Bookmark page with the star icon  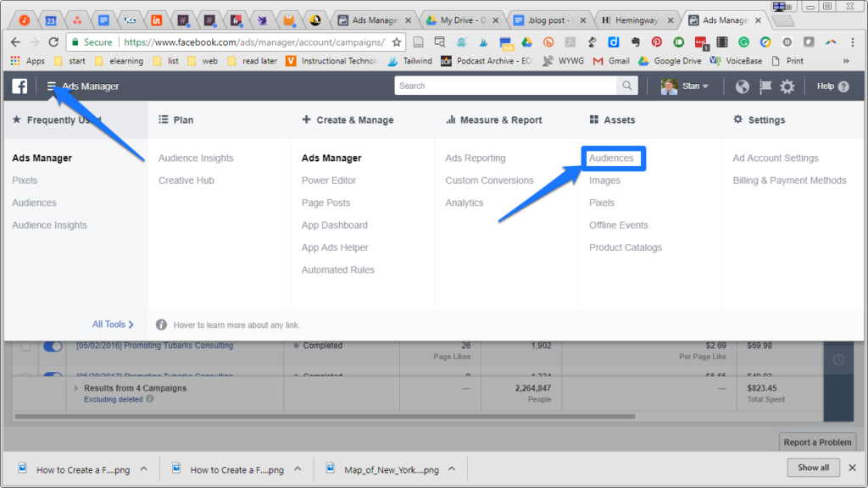pyautogui.click(x=397, y=42)
